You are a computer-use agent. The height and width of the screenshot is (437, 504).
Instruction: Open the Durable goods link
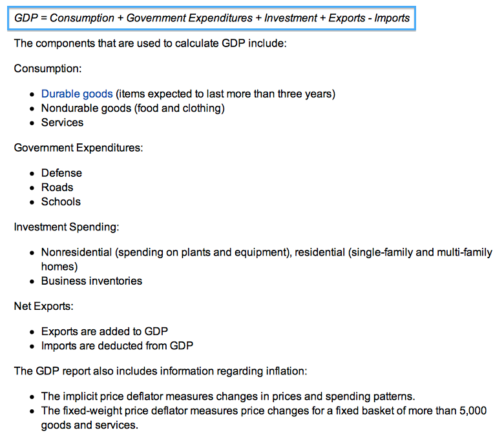(x=77, y=94)
